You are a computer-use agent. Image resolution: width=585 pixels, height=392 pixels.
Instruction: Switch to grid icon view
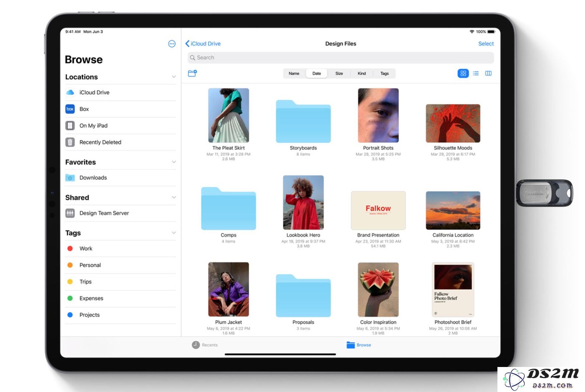(463, 73)
